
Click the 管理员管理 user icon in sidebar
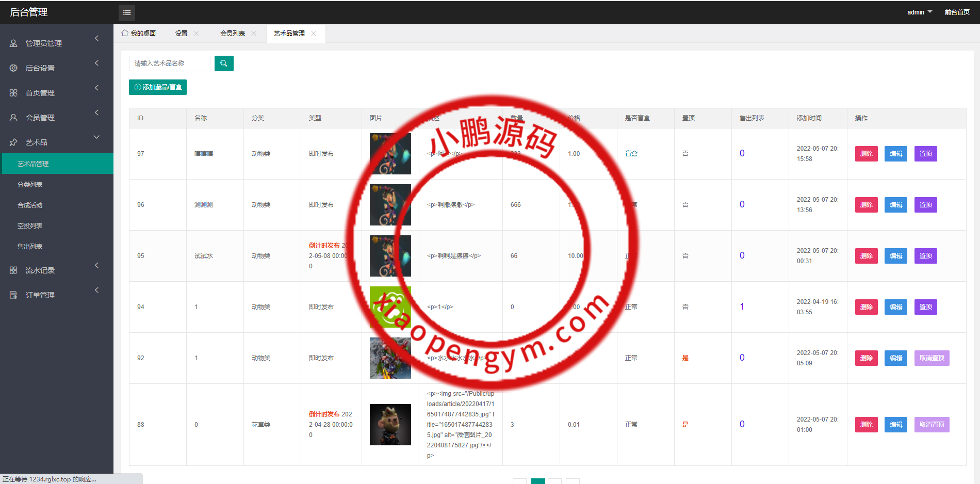(13, 43)
